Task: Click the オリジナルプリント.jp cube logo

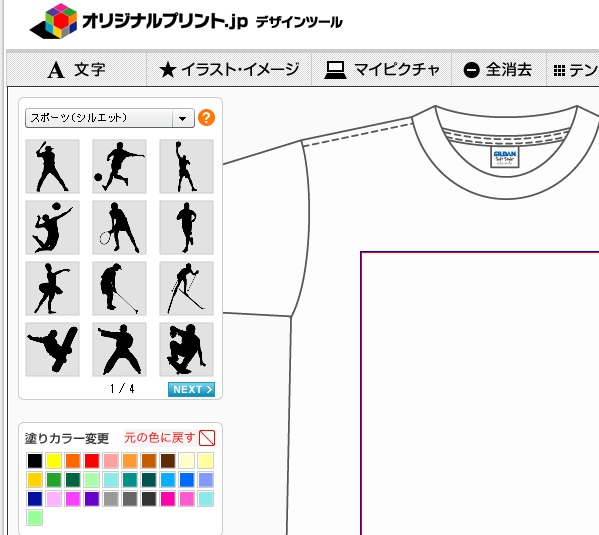Action: click(x=54, y=21)
